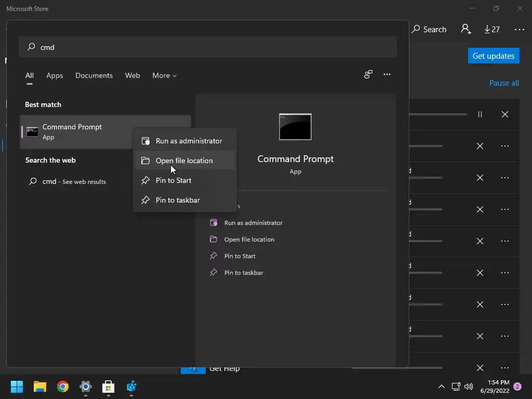This screenshot has width=532, height=399.
Task: Open Microsoft Store from taskbar
Action: [x=108, y=387]
